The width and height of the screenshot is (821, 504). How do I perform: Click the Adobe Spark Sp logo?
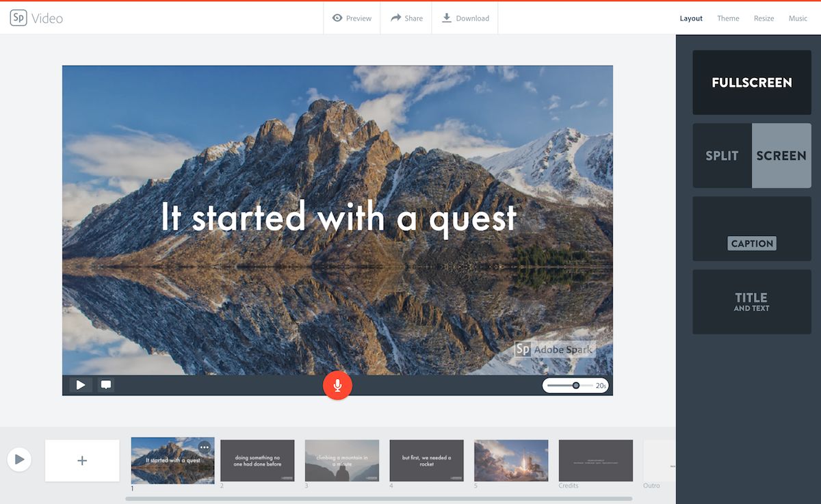(x=18, y=18)
